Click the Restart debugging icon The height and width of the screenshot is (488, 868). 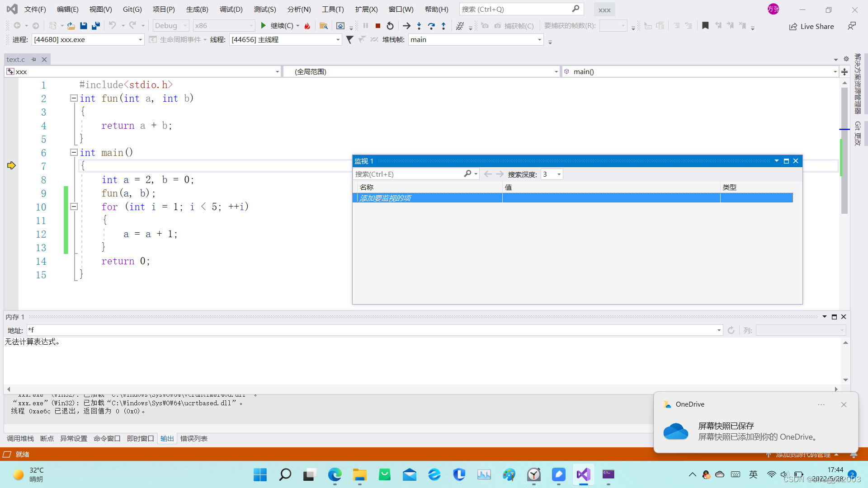[x=390, y=26]
